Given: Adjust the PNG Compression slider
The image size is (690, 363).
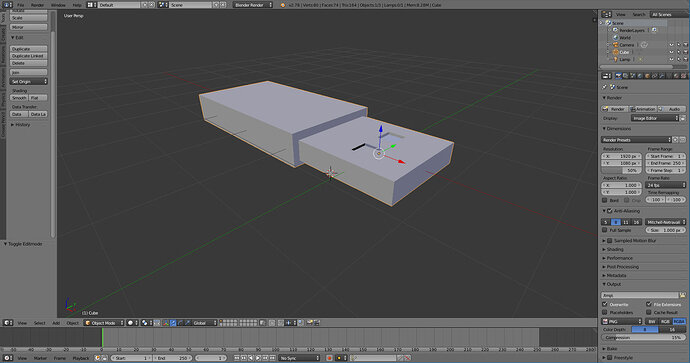Looking at the screenshot, I should [x=643, y=337].
